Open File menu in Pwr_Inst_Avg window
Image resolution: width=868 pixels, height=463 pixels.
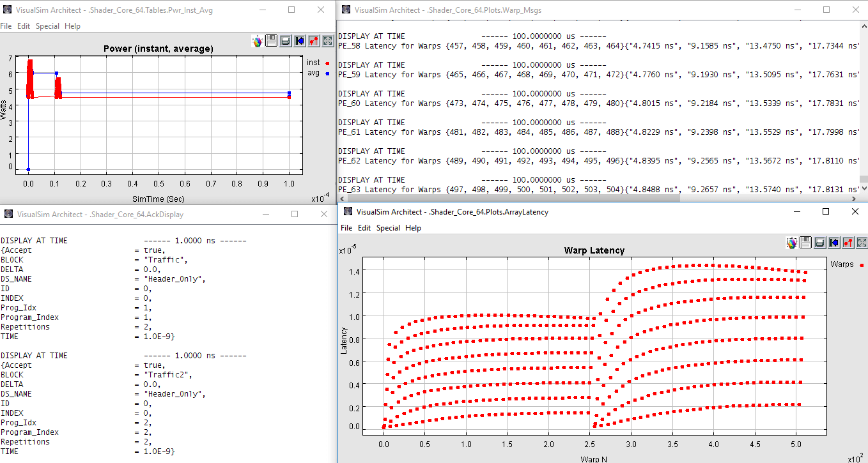click(x=6, y=26)
